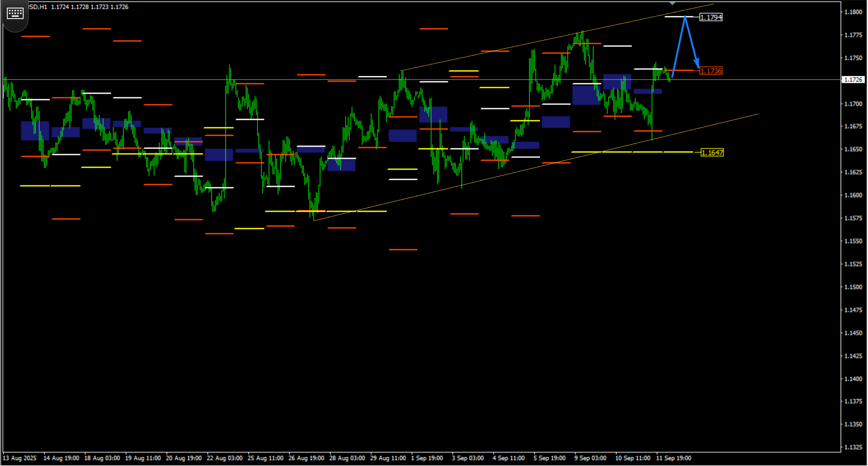Image resolution: width=868 pixels, height=466 pixels.
Task: Click the 1.1675 value on price axis
Action: click(853, 126)
